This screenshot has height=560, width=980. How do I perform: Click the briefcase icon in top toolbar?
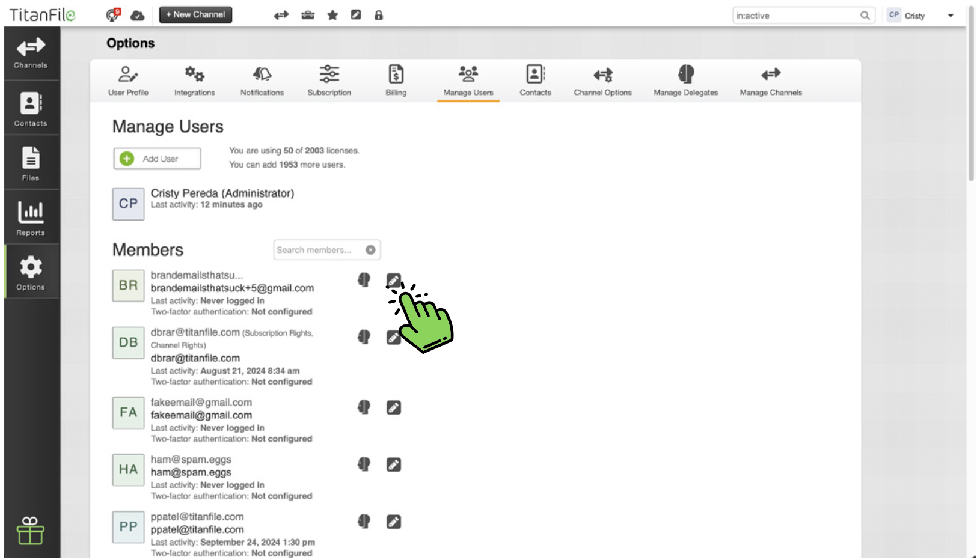click(308, 15)
